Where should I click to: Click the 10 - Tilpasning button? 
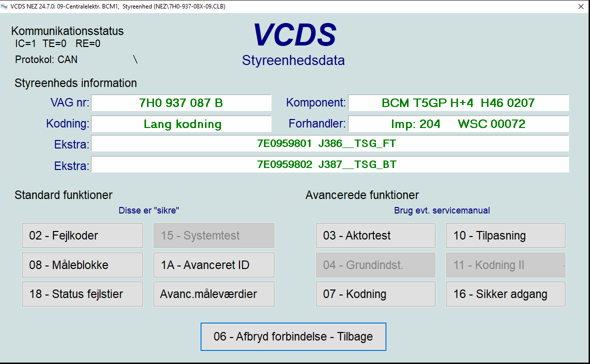(x=505, y=235)
